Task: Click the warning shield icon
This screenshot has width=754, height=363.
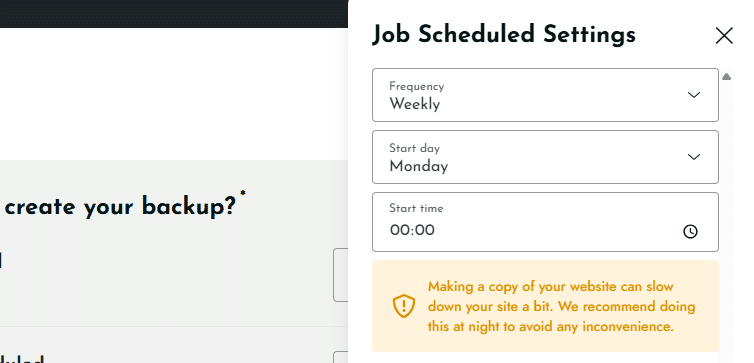Action: [x=404, y=306]
